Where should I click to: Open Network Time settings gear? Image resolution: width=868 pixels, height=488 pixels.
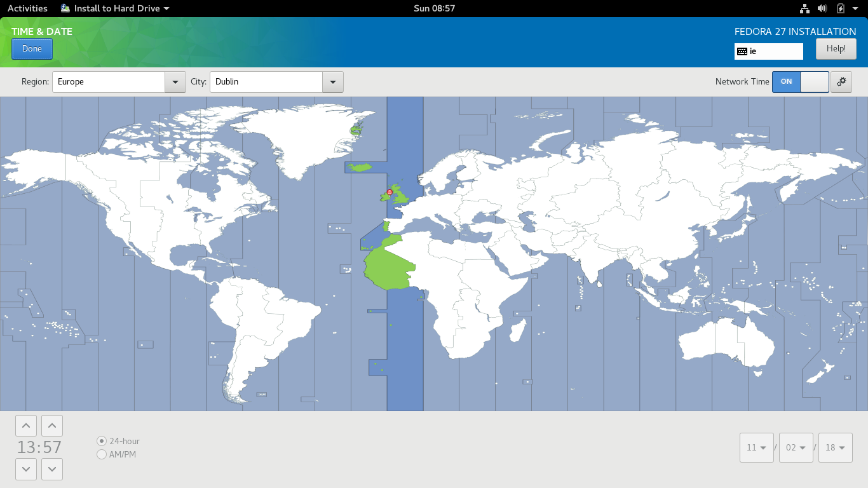(x=841, y=82)
